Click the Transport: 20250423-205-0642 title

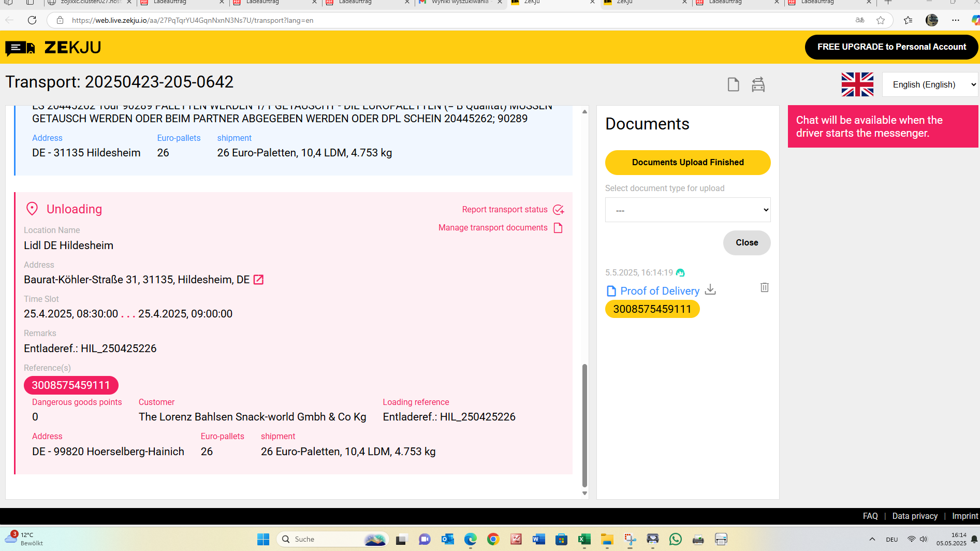[120, 82]
